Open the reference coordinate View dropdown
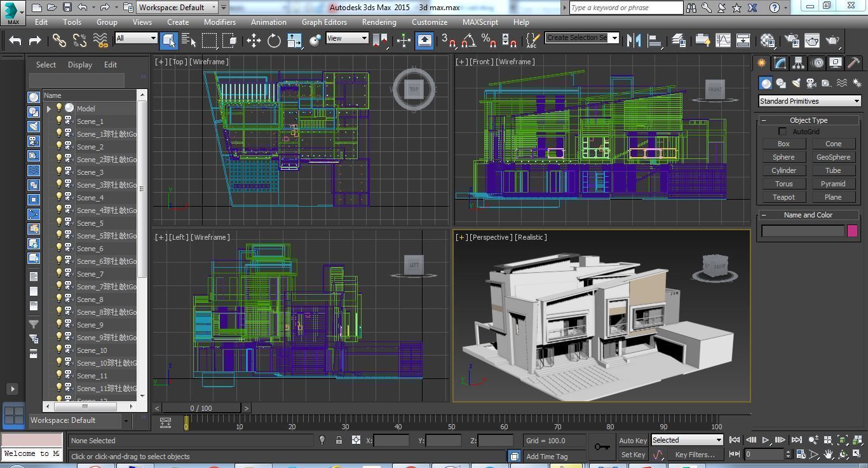 pyautogui.click(x=347, y=38)
